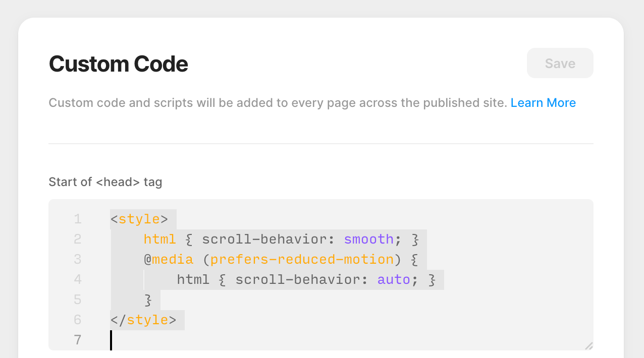Click the closing style tag
This screenshot has height=358, width=644.
(x=143, y=320)
